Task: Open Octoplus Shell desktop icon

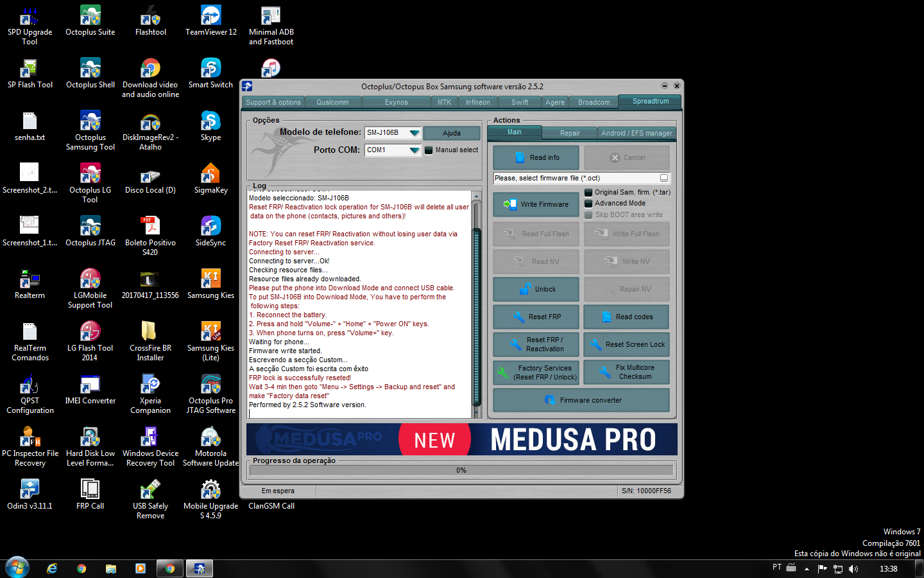Action: click(90, 74)
